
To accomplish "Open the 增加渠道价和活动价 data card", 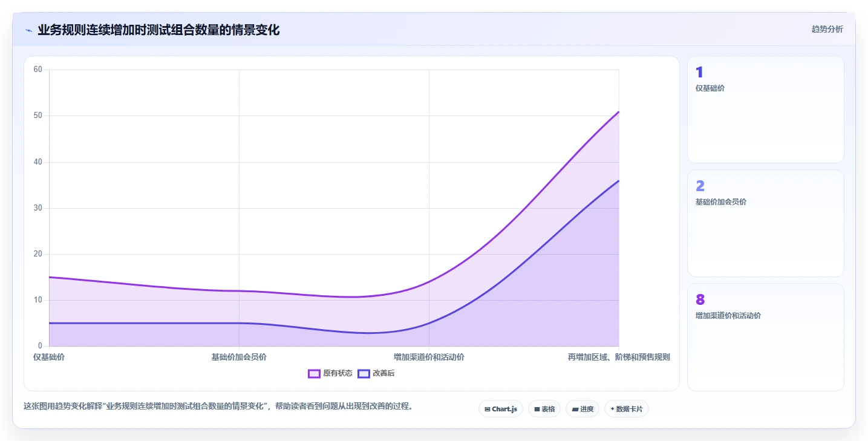I will point(766,337).
